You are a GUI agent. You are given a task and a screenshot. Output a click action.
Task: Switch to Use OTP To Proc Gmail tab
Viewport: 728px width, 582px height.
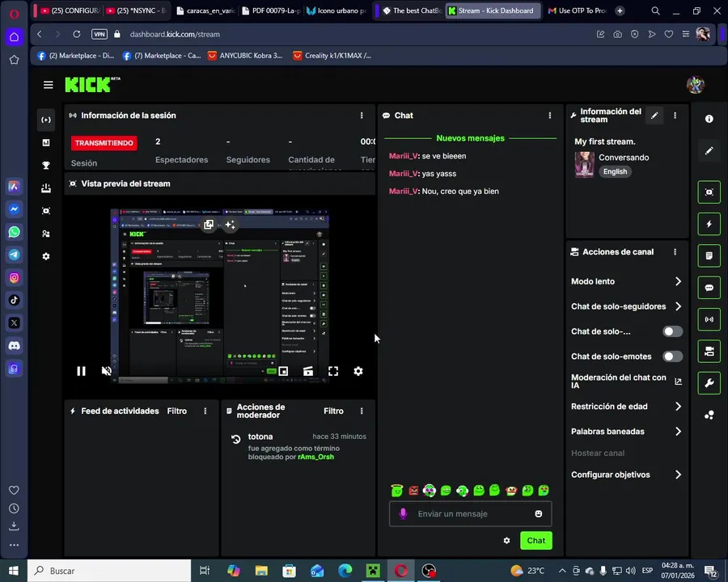pos(577,11)
